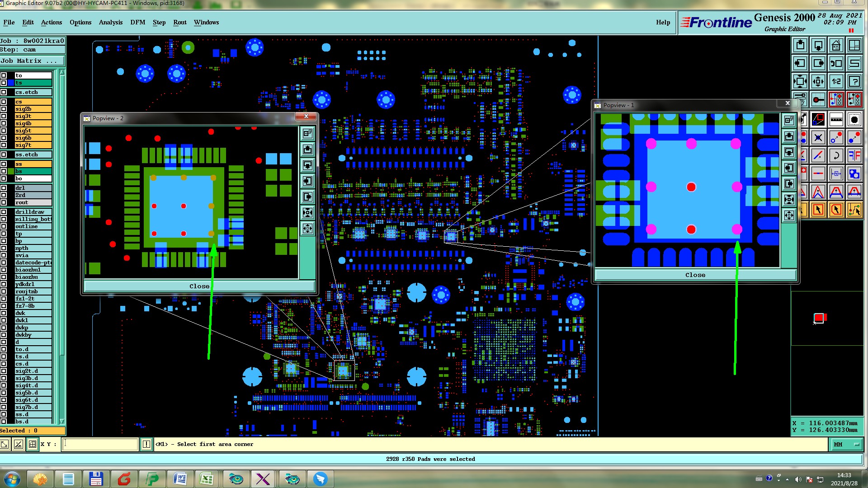The height and width of the screenshot is (488, 868).
Task: Click the exclamation mark icon beside XY field
Action: click(x=146, y=444)
